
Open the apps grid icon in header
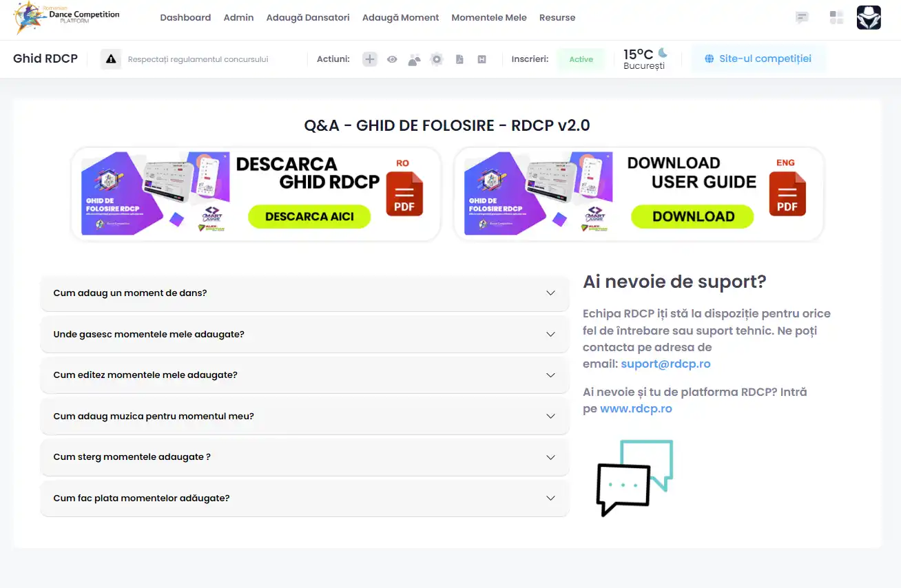pyautogui.click(x=836, y=17)
